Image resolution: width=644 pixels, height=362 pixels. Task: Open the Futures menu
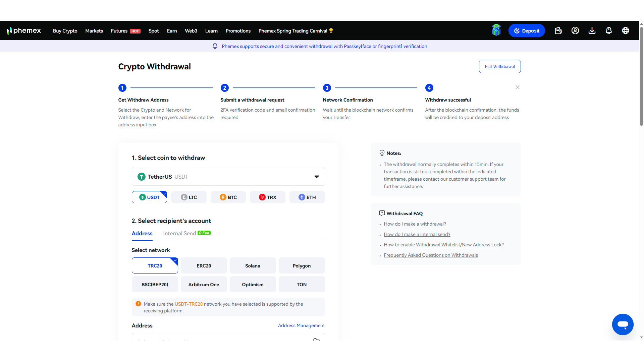pyautogui.click(x=119, y=31)
